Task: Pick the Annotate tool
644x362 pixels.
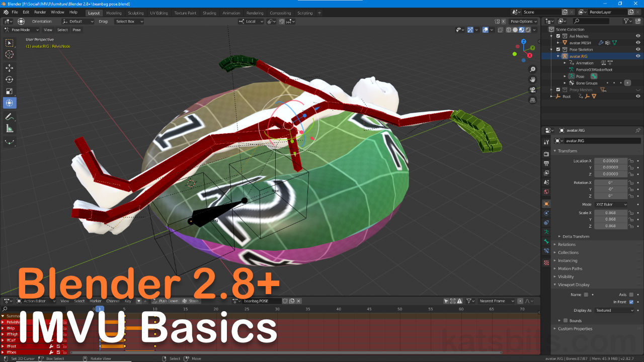Action: 10,117
